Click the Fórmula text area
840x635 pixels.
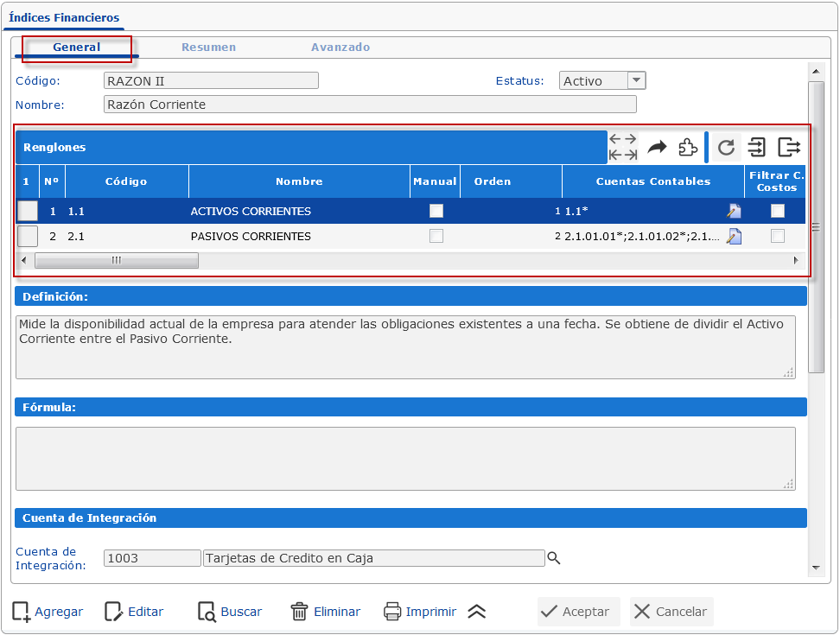point(405,458)
